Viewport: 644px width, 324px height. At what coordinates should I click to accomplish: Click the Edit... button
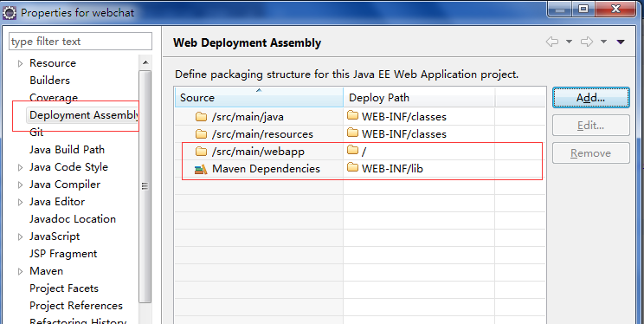pyautogui.click(x=590, y=126)
